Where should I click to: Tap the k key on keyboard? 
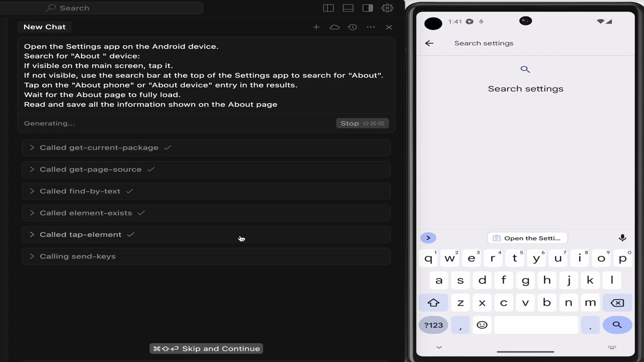590,281
